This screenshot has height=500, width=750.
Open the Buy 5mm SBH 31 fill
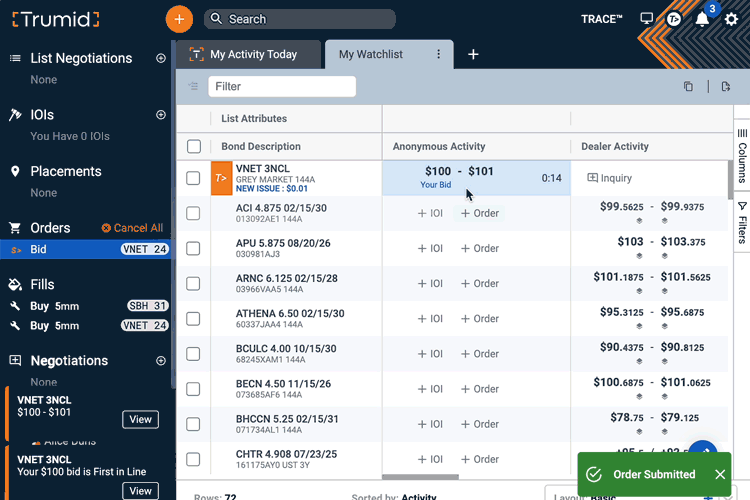pyautogui.click(x=88, y=306)
